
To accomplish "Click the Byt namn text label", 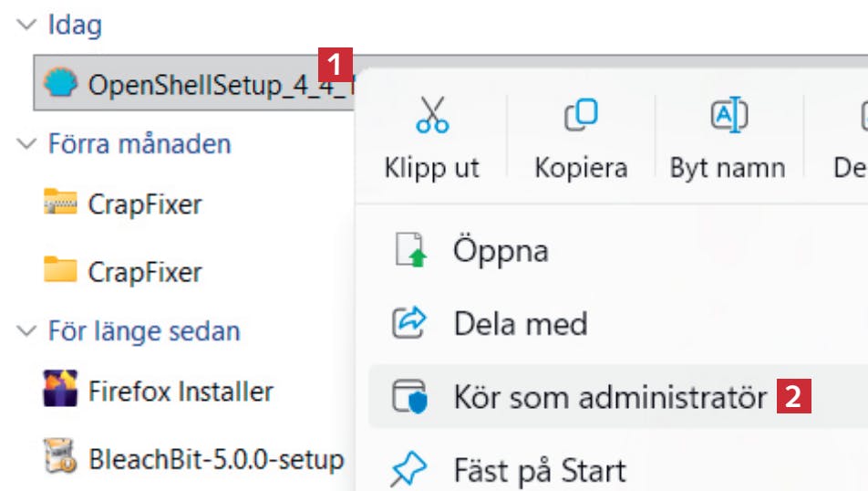I will (x=727, y=168).
